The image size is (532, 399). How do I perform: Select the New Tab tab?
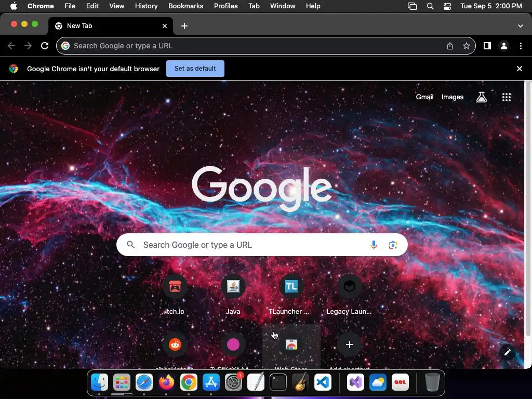(x=110, y=26)
